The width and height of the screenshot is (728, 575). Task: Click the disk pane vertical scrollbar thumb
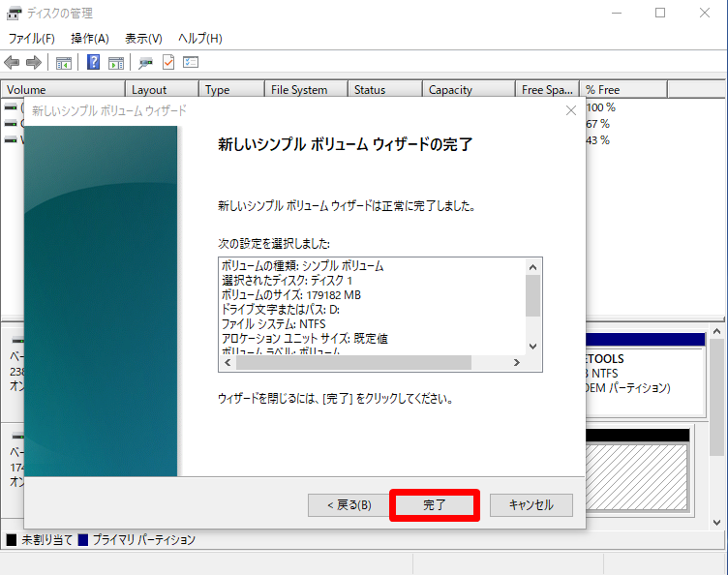click(x=716, y=397)
